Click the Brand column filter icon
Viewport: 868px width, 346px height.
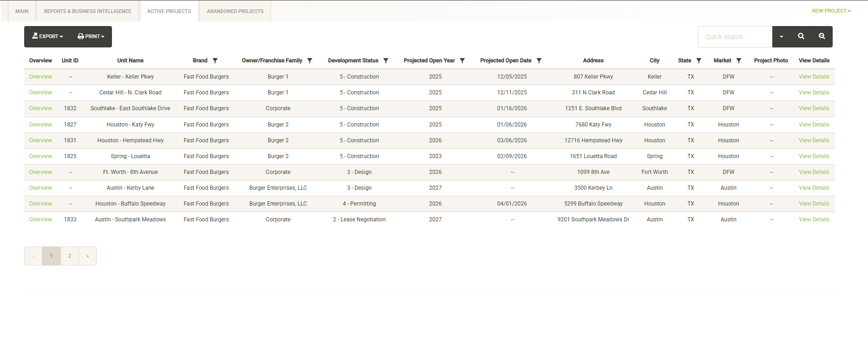click(215, 61)
